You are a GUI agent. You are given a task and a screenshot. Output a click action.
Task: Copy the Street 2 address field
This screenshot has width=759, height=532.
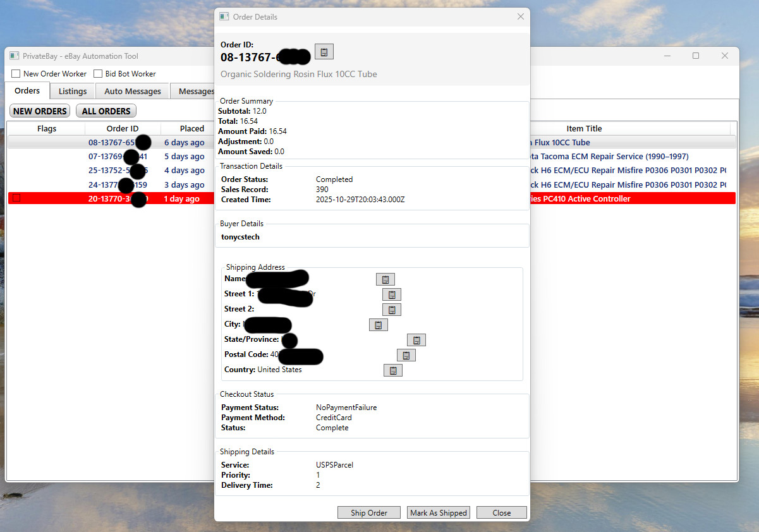tap(391, 310)
